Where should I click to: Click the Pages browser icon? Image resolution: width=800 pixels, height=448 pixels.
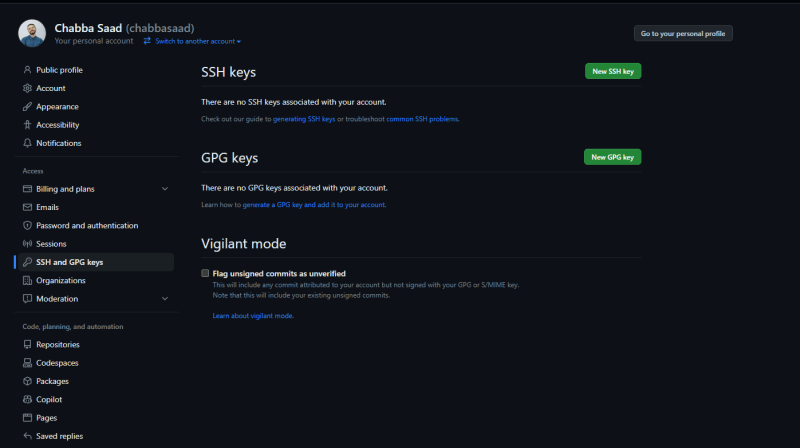27,418
